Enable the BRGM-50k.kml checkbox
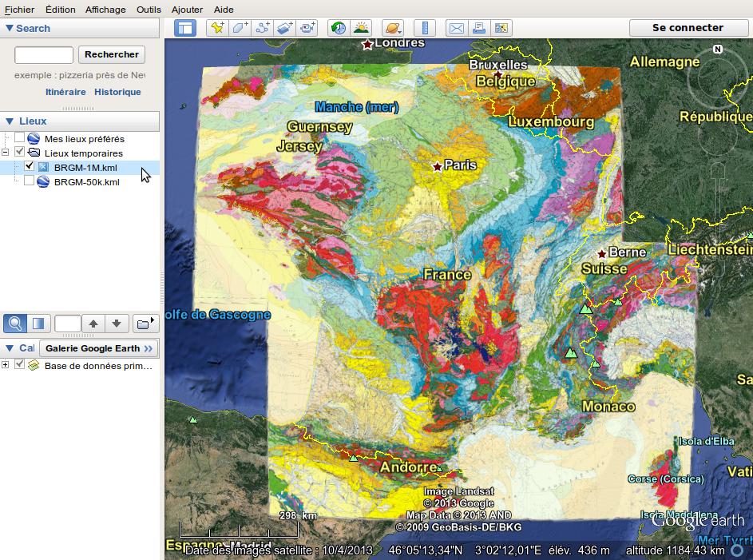This screenshot has width=753, height=560. (29, 181)
